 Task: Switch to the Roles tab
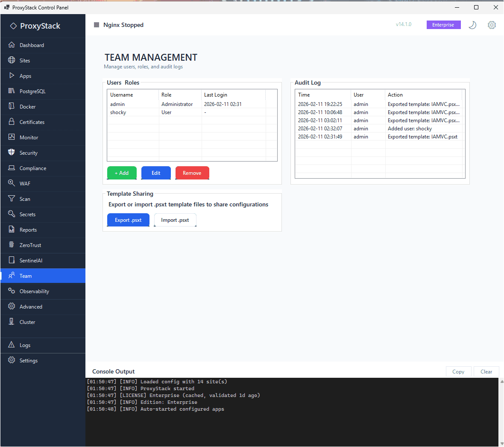pos(132,82)
